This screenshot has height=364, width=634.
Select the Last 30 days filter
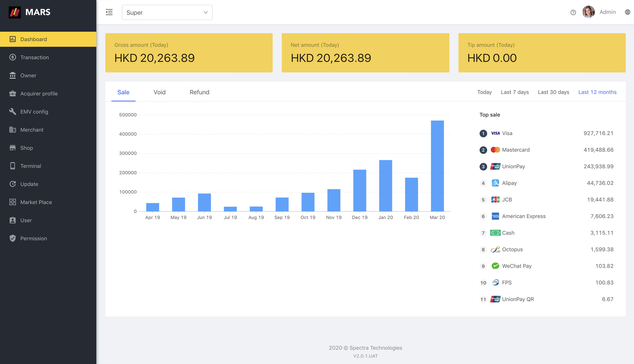click(553, 92)
